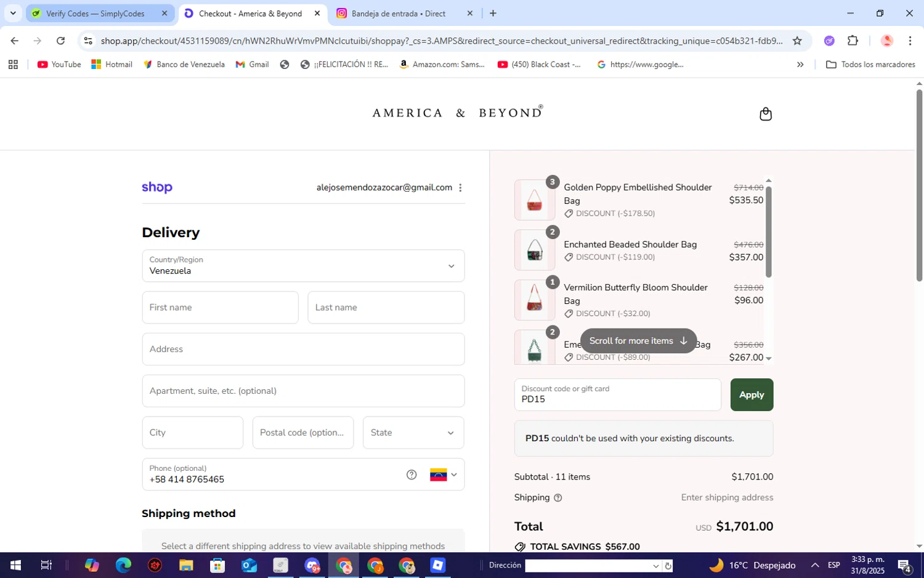The width and height of the screenshot is (924, 578).
Task: Click the Apartment, suite field
Action: [x=303, y=391]
